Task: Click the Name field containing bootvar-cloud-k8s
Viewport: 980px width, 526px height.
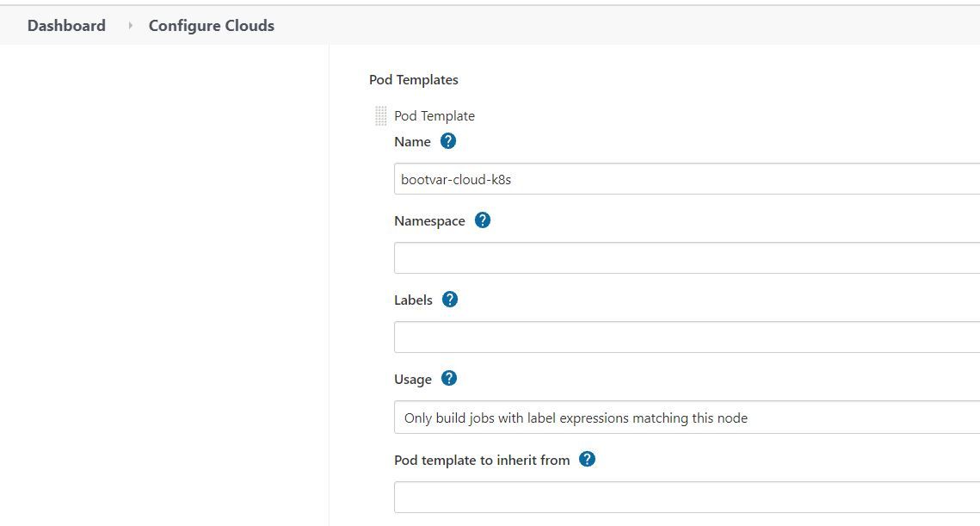Action: click(x=687, y=179)
